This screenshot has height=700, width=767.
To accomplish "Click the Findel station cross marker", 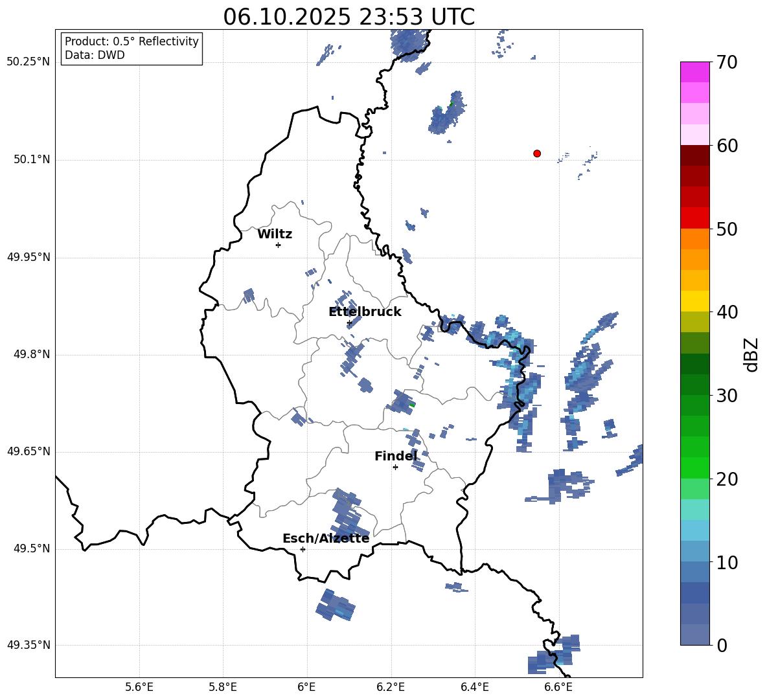I will pos(395,468).
